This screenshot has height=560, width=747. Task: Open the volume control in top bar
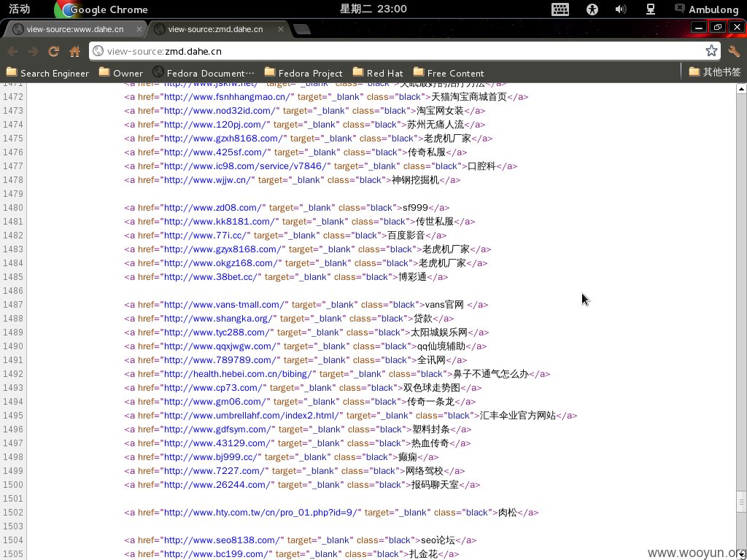point(620,9)
